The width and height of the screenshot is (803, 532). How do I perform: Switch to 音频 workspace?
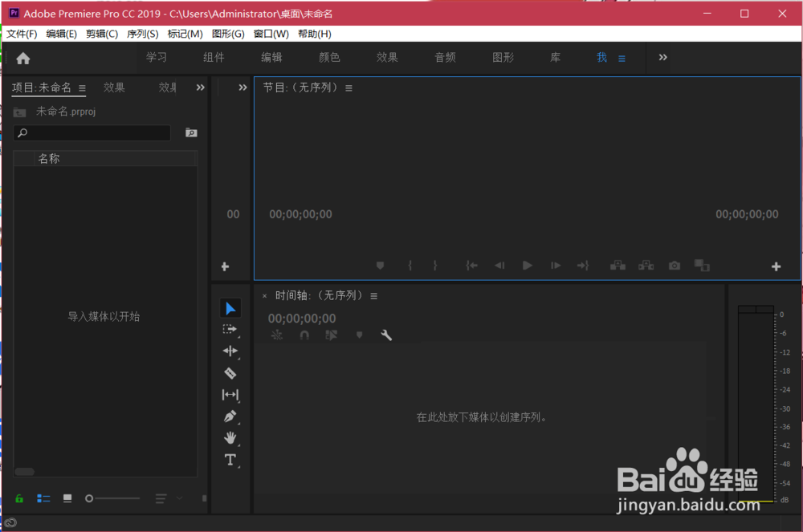(x=445, y=57)
